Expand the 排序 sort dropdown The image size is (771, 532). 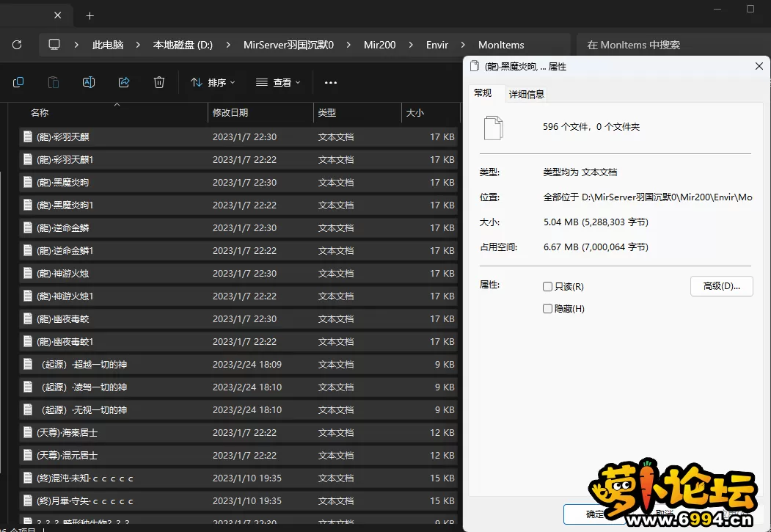(213, 83)
